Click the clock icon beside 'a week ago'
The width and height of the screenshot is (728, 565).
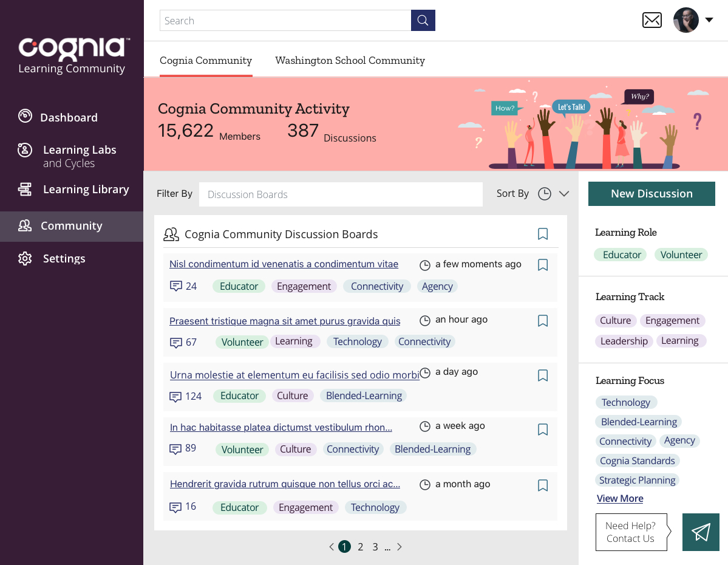pyautogui.click(x=425, y=426)
